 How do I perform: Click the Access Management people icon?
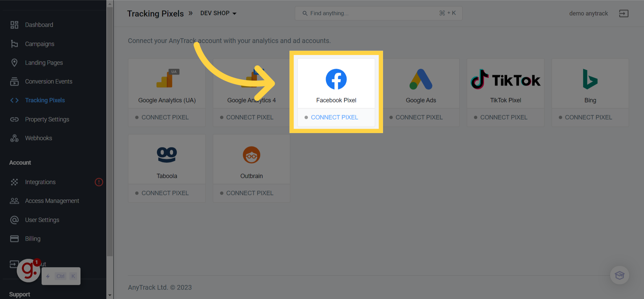coord(14,201)
